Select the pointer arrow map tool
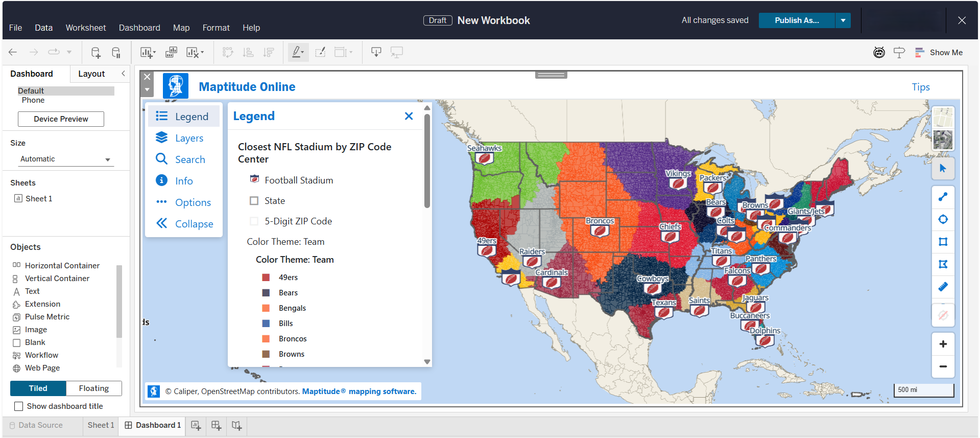 [x=943, y=168]
